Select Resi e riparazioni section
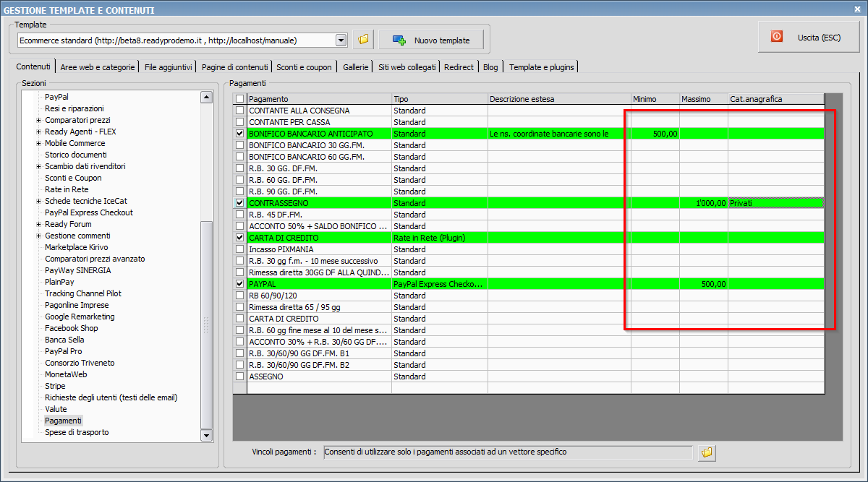Screen dimensions: 868x482 tap(74, 108)
